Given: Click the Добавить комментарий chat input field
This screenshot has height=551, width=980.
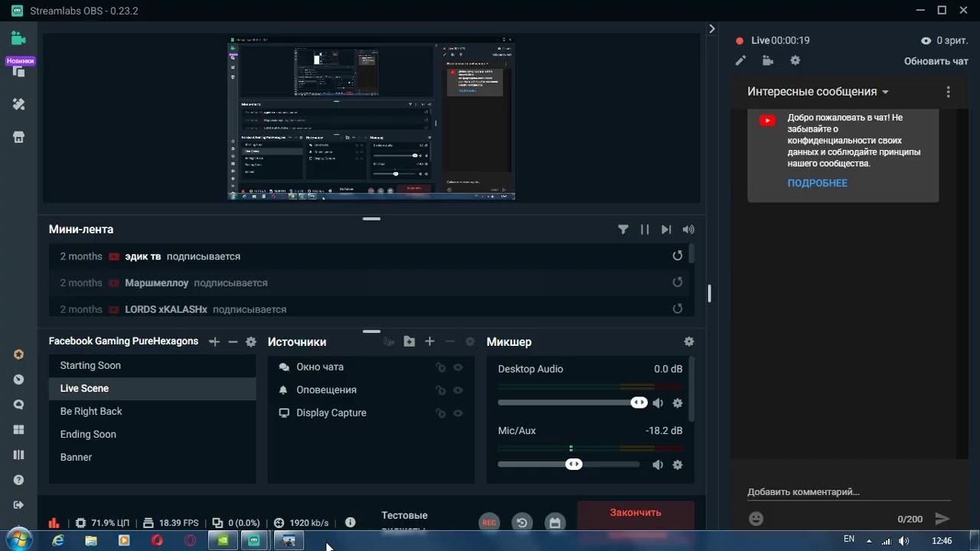Looking at the screenshot, I should pyautogui.click(x=849, y=492).
